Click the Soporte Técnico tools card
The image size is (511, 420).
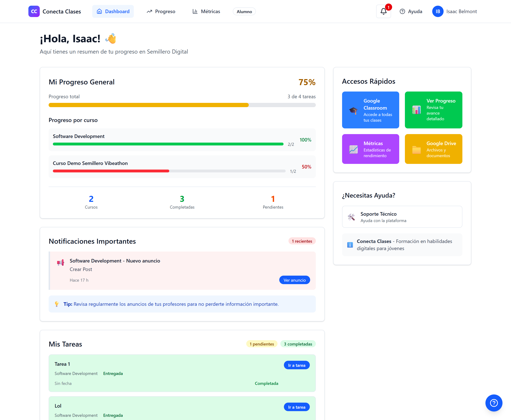point(402,217)
